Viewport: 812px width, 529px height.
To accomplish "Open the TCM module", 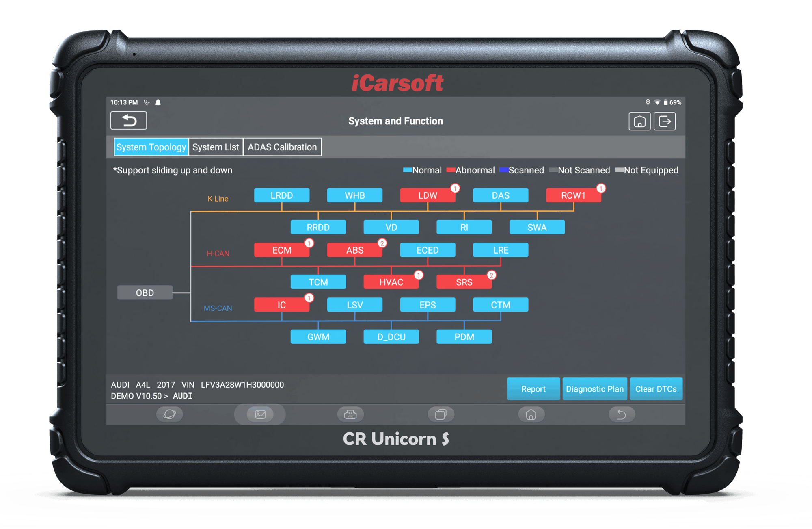I will coord(318,282).
